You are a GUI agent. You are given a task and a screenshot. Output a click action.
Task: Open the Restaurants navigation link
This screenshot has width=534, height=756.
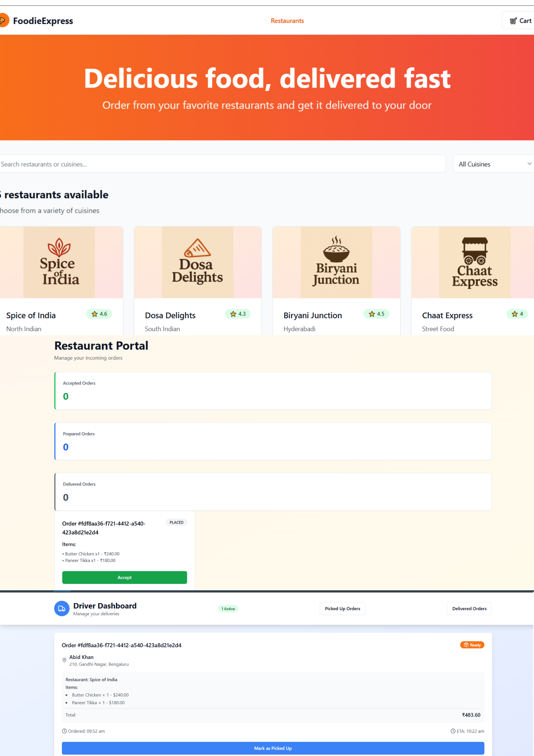point(287,21)
